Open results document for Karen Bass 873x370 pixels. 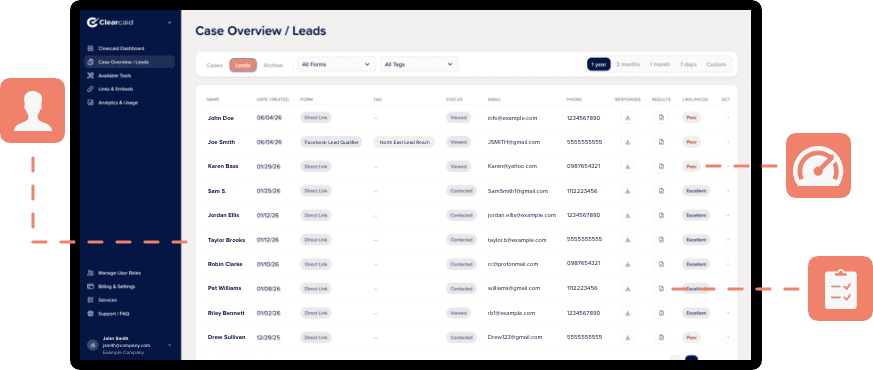(661, 166)
